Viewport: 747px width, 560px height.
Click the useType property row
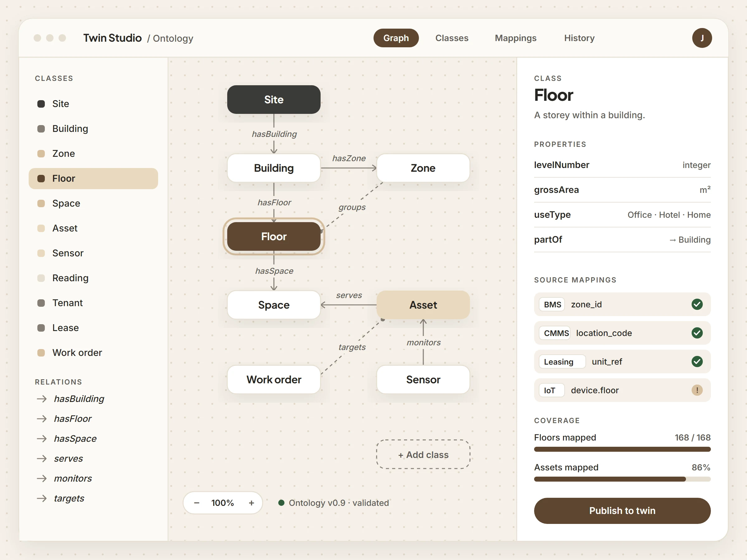622,215
